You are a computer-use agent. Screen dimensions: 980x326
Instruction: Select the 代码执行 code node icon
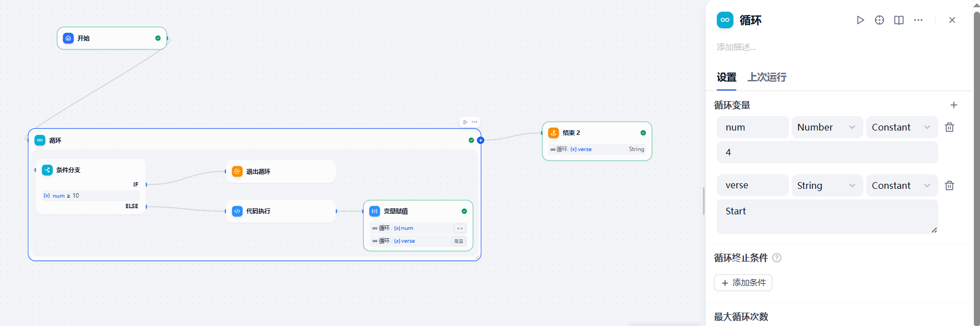237,211
